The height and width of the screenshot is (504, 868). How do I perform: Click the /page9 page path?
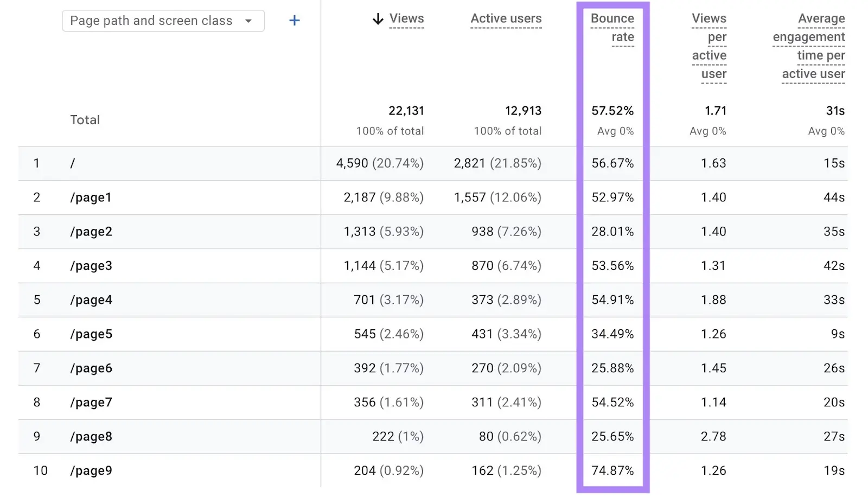[x=91, y=471]
